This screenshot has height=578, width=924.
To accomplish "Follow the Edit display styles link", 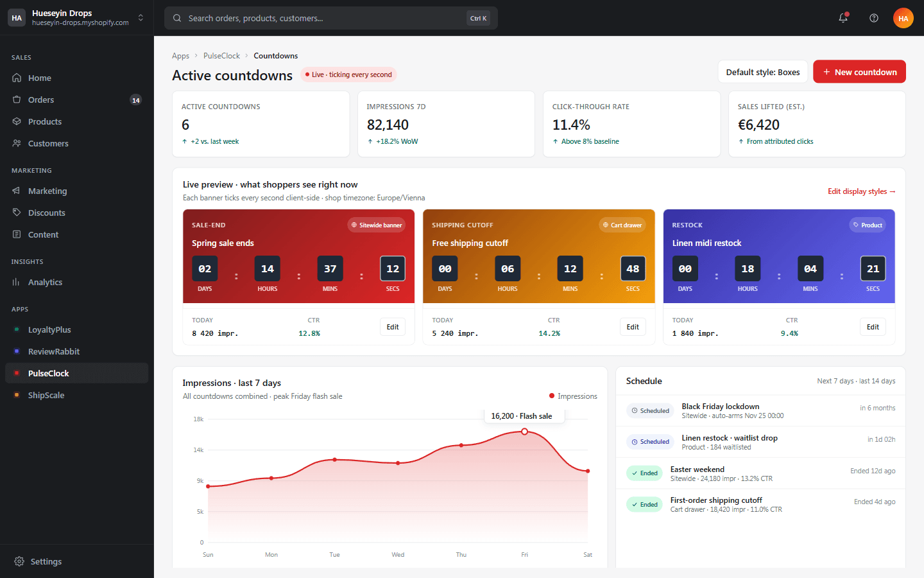I will click(861, 191).
